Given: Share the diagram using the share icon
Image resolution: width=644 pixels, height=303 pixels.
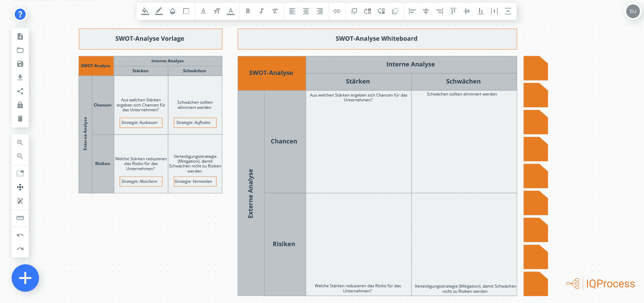Looking at the screenshot, I should (20, 91).
